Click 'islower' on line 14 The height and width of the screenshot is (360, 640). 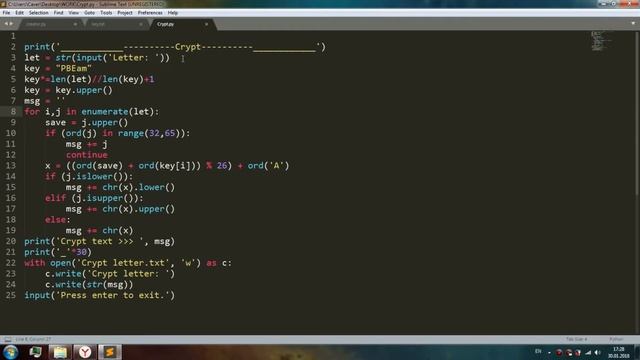click(94, 176)
